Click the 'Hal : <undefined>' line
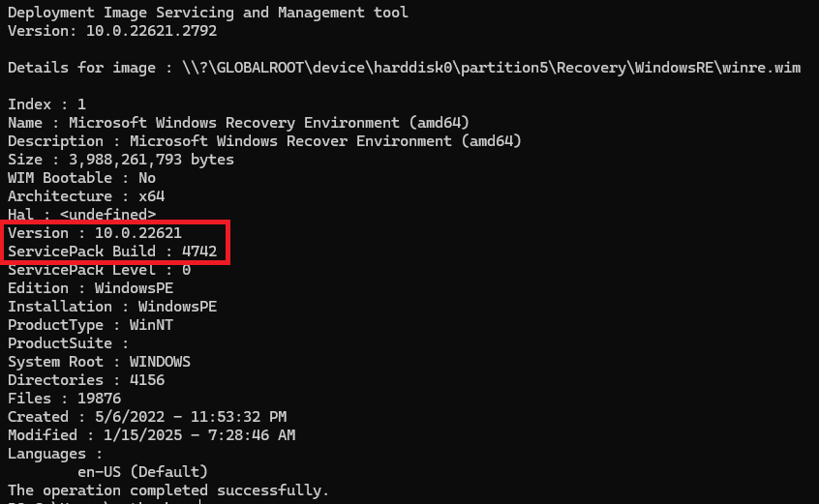The width and height of the screenshot is (819, 504). (x=81, y=215)
